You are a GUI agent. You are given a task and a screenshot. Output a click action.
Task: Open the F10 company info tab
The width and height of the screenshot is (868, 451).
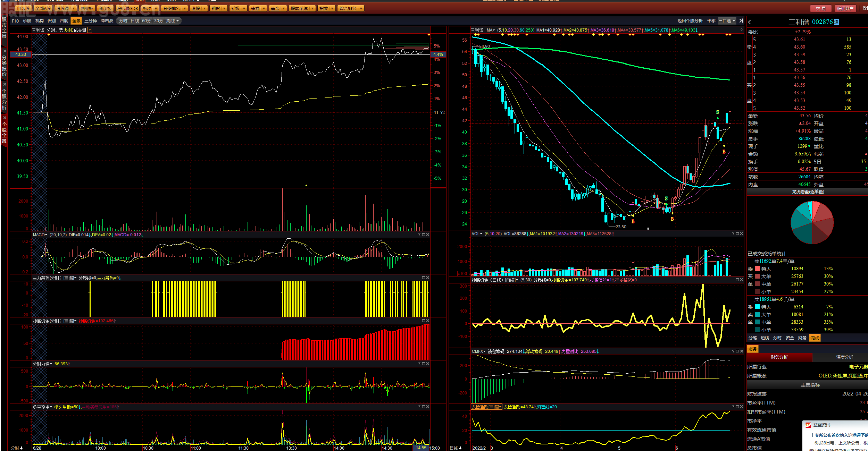15,21
